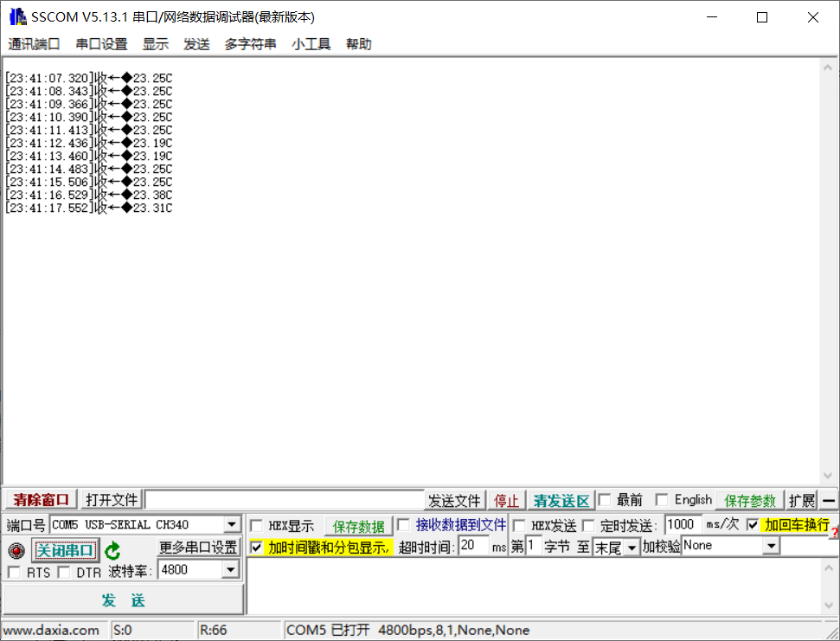The image size is (840, 641).
Task: Click the green reopen serial port icon
Action: (114, 549)
